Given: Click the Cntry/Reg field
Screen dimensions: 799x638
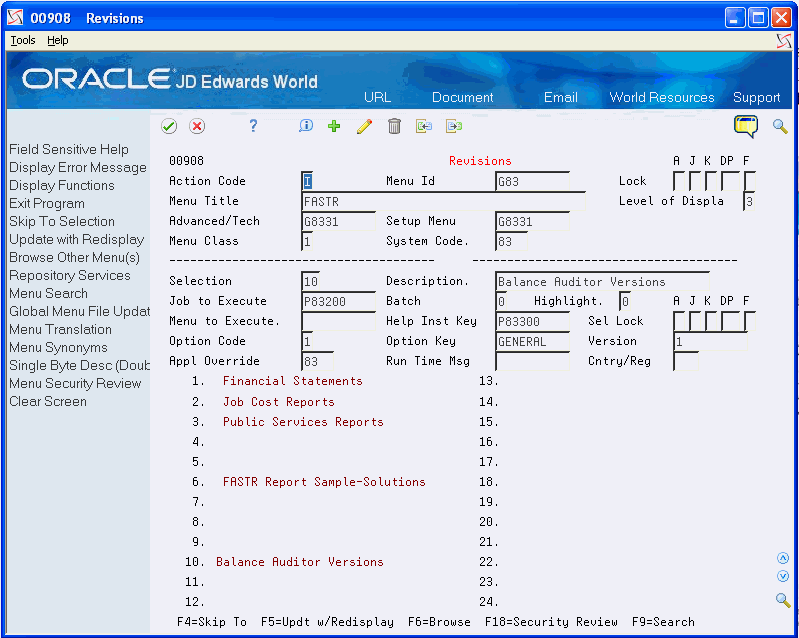Looking at the screenshot, I should 685,361.
